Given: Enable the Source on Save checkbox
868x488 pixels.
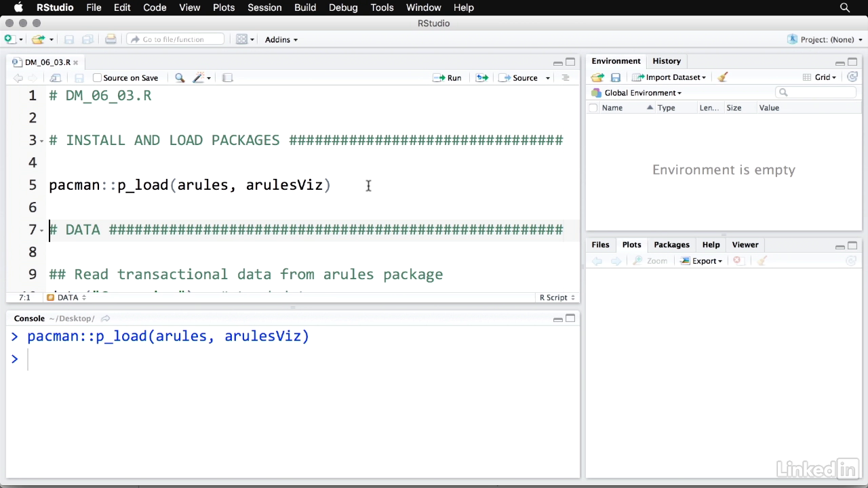Looking at the screenshot, I should click(97, 78).
